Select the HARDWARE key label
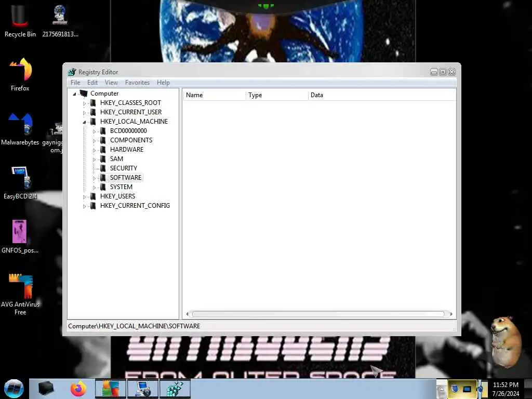 coord(127,150)
